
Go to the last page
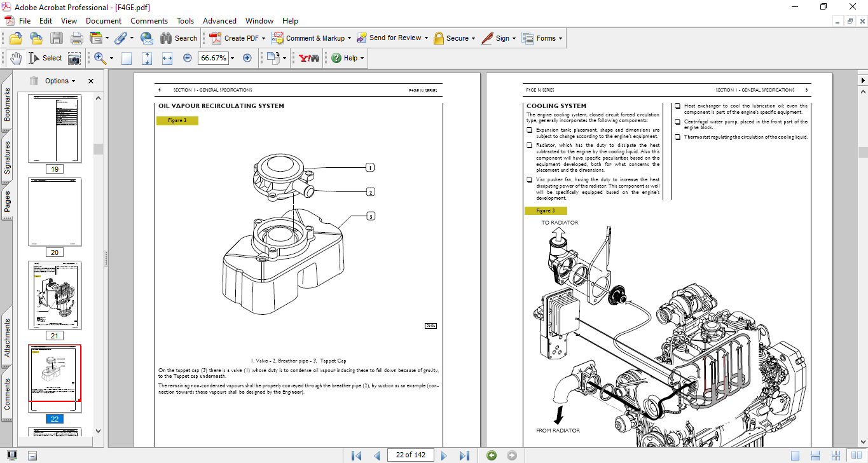pyautogui.click(x=464, y=455)
